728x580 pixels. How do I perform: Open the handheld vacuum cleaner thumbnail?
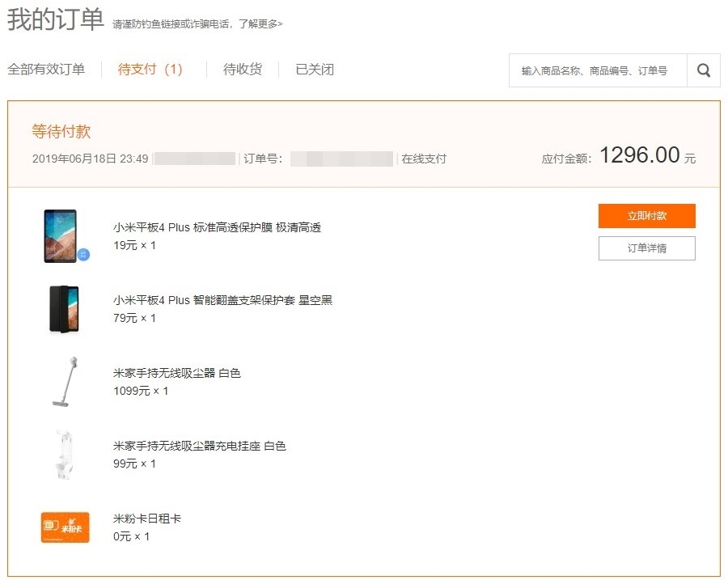(65, 382)
